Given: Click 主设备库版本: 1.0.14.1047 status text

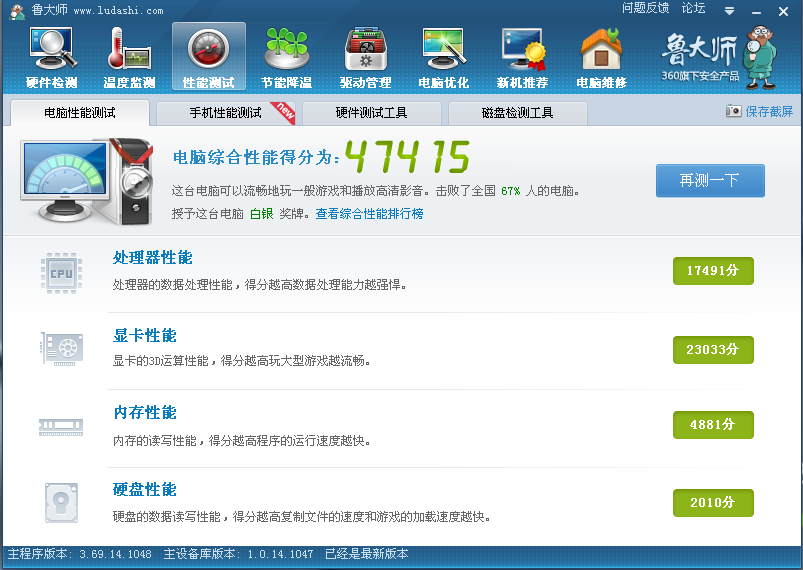Looking at the screenshot, I should click(x=238, y=554).
